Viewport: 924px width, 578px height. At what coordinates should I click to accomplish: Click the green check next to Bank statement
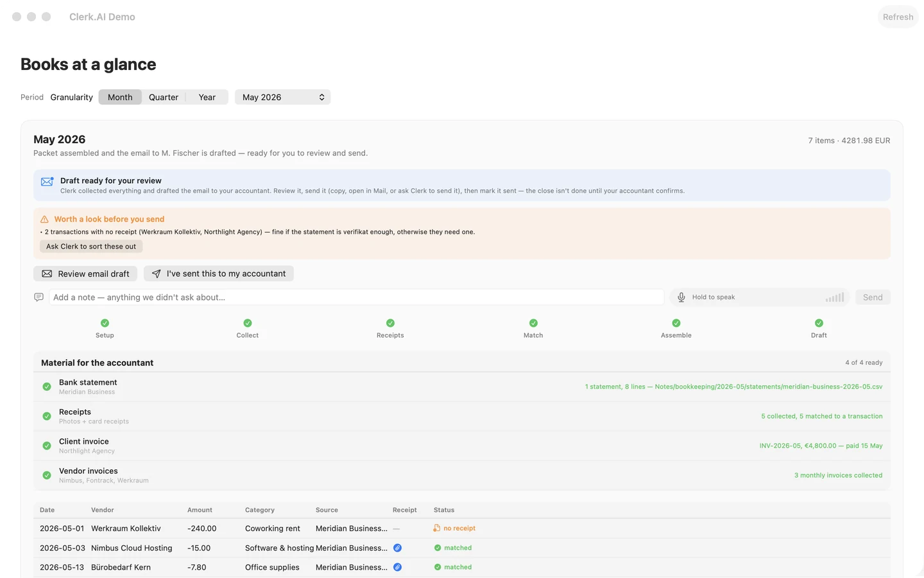point(47,387)
